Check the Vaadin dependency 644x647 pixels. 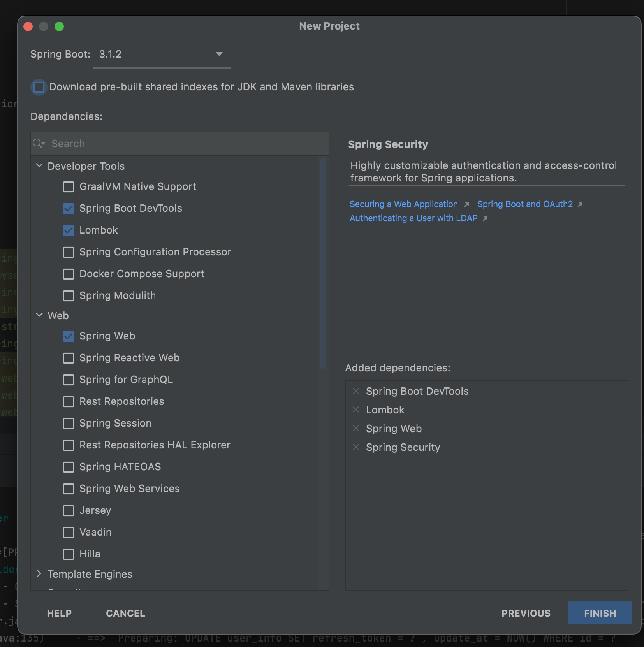pos(69,533)
